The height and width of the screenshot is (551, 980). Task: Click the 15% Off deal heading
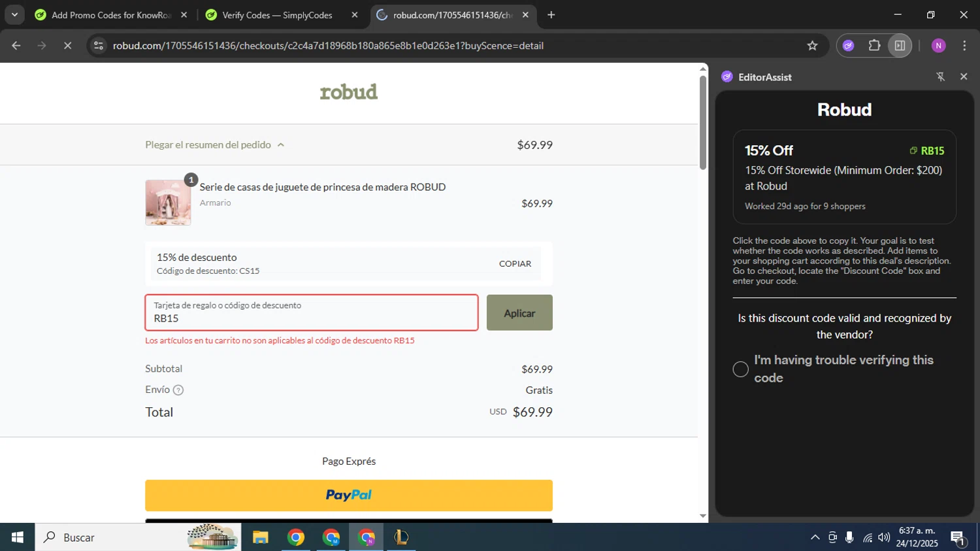pos(769,150)
